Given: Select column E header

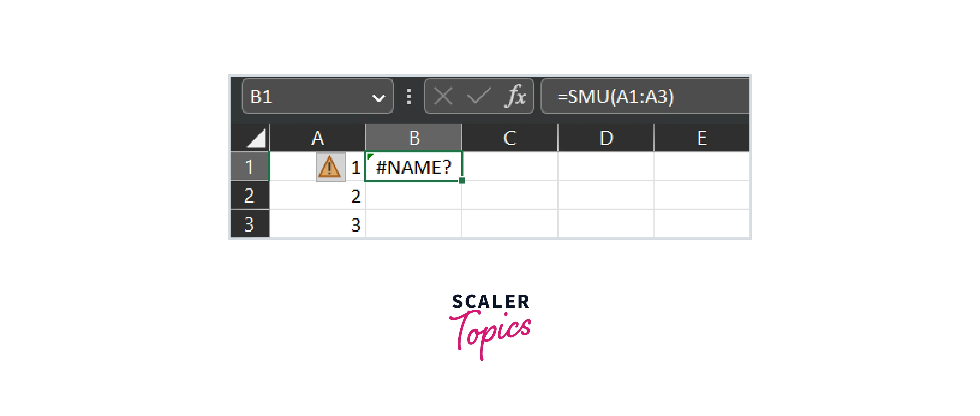Looking at the screenshot, I should click(702, 138).
